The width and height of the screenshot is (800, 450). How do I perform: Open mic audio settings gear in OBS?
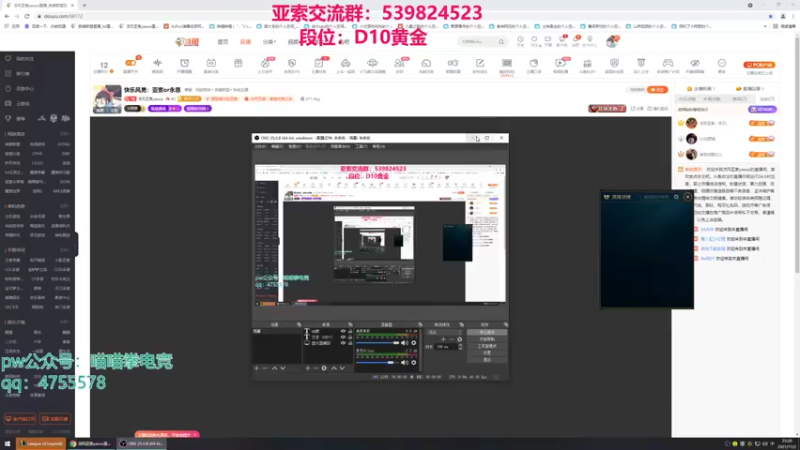[414, 363]
